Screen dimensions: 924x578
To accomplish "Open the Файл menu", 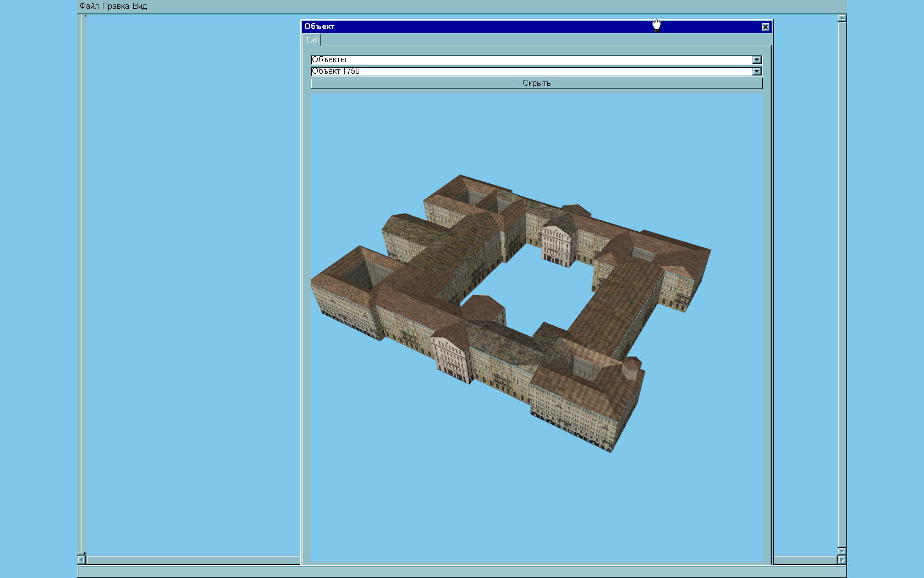I will (89, 6).
